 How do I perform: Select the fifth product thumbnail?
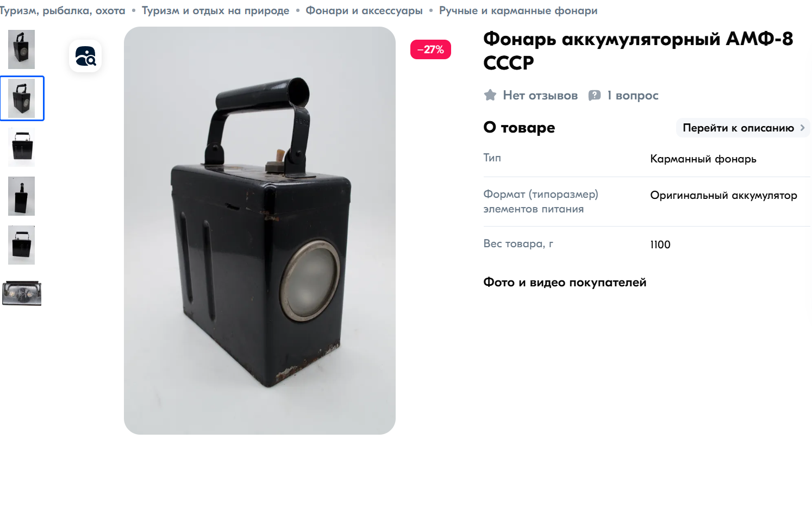22,245
